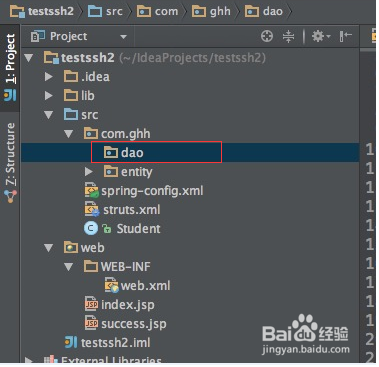Click the entity package folder icon

[111, 172]
